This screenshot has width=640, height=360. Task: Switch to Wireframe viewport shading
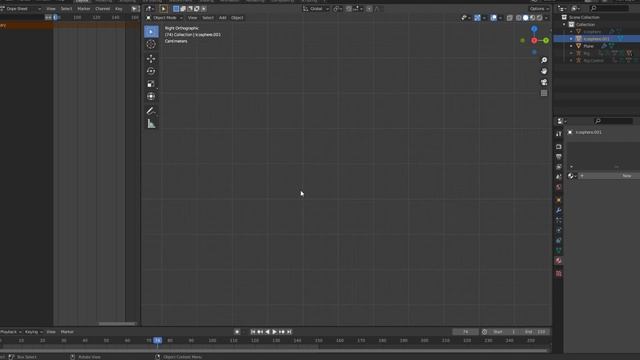(x=519, y=18)
